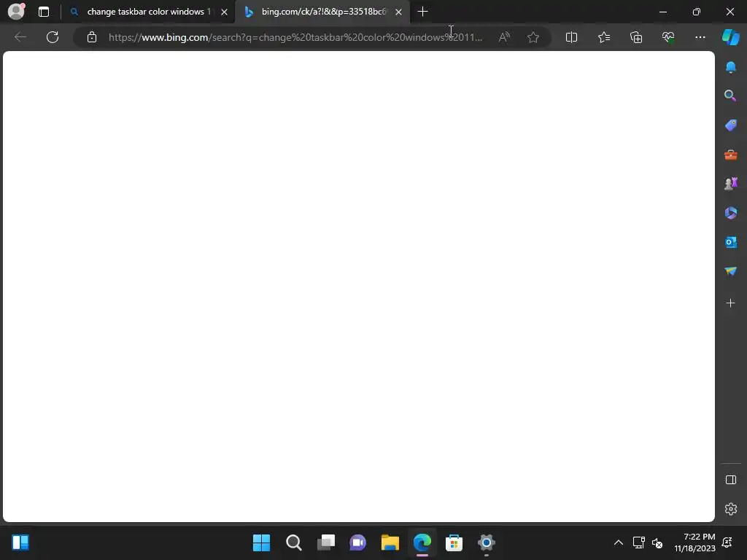Refresh the current page
Image resolution: width=747 pixels, height=560 pixels.
click(53, 37)
